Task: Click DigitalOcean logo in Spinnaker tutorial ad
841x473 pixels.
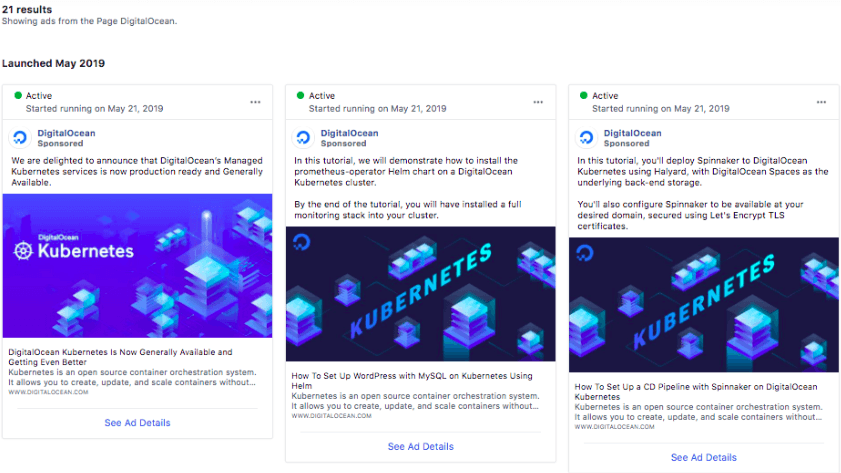Action: pos(588,138)
